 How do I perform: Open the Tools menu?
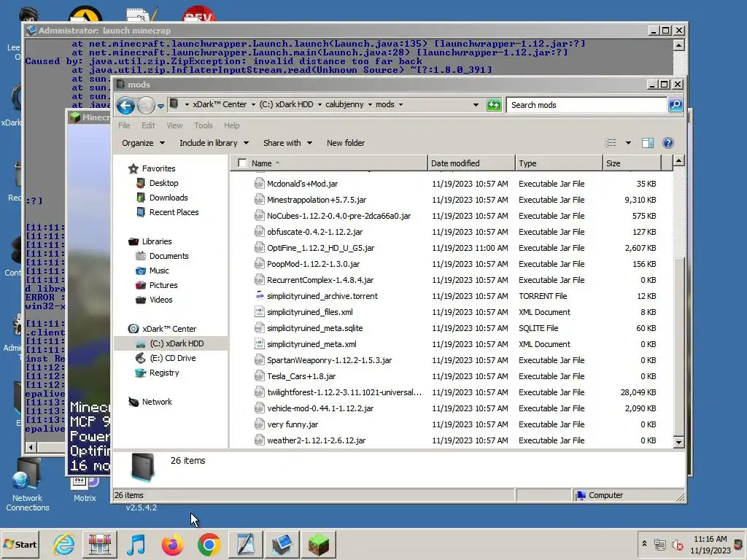click(203, 125)
